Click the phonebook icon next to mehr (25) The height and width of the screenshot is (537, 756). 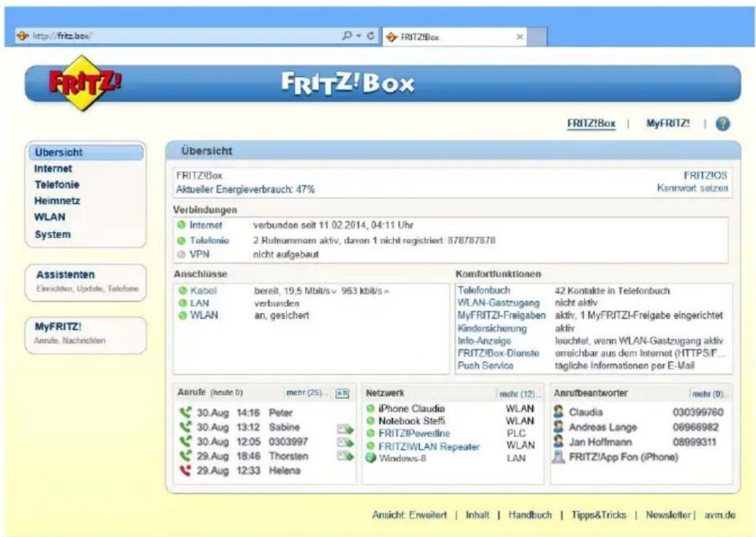(343, 392)
